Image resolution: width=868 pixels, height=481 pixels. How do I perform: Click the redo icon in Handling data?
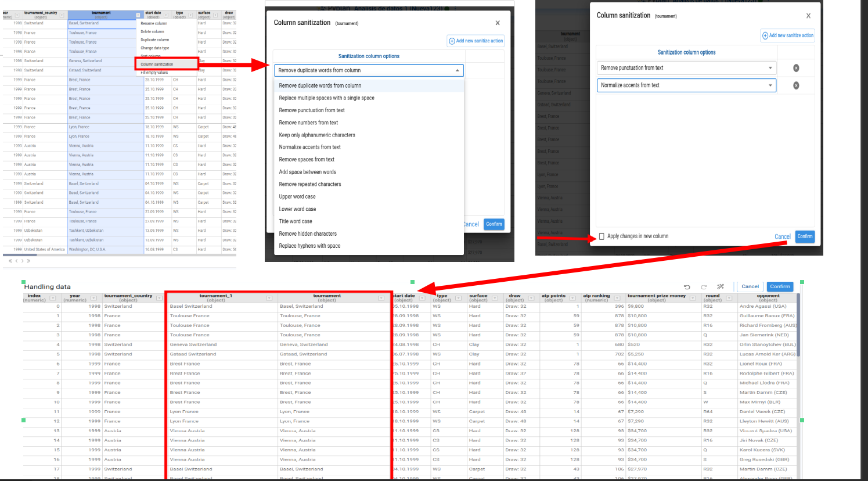[x=704, y=287]
